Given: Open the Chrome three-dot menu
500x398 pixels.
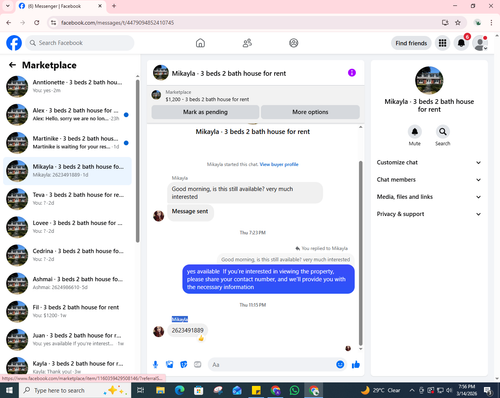Looking at the screenshot, I should click(x=491, y=23).
